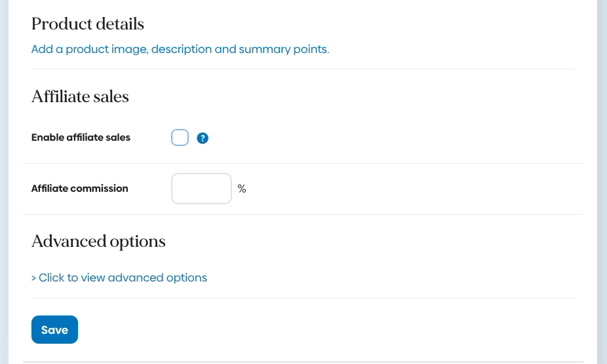This screenshot has width=607, height=364.
Task: Save the product settings
Action: click(x=54, y=330)
